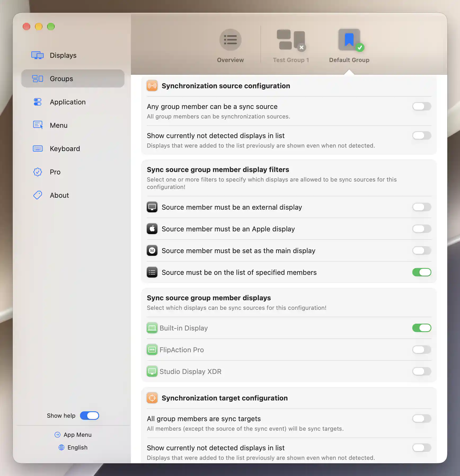This screenshot has height=476, width=460.
Task: Enable Source member must be an external display
Action: pos(422,207)
